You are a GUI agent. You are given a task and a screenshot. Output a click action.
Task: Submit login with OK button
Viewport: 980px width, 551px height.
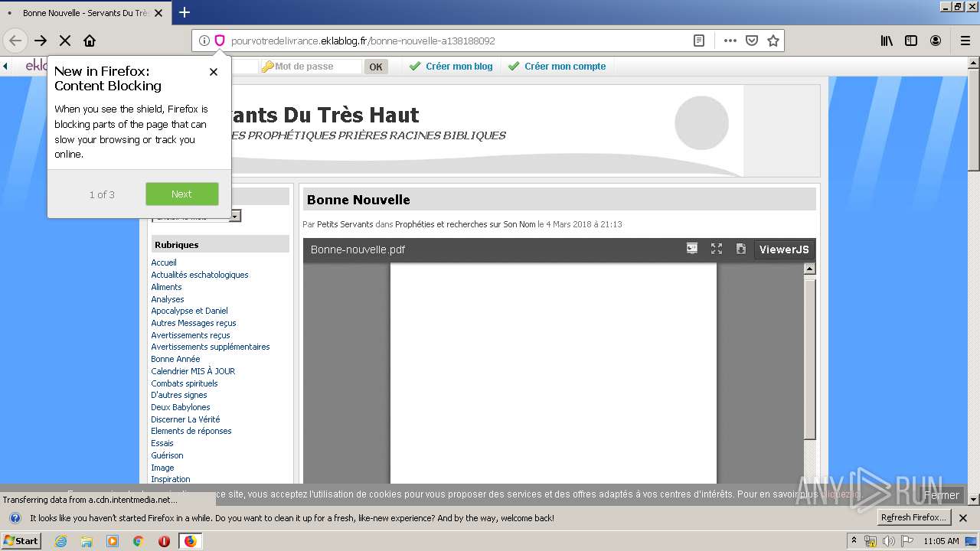376,67
